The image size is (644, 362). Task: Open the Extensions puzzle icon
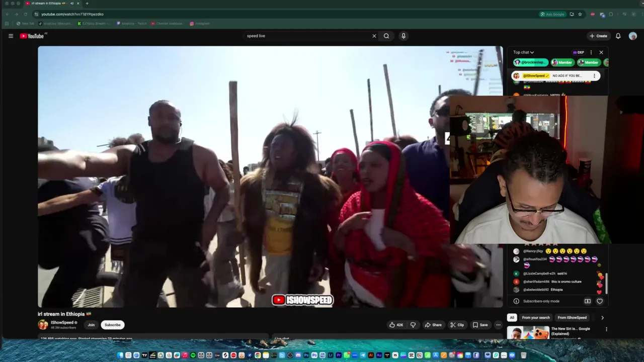click(x=611, y=14)
